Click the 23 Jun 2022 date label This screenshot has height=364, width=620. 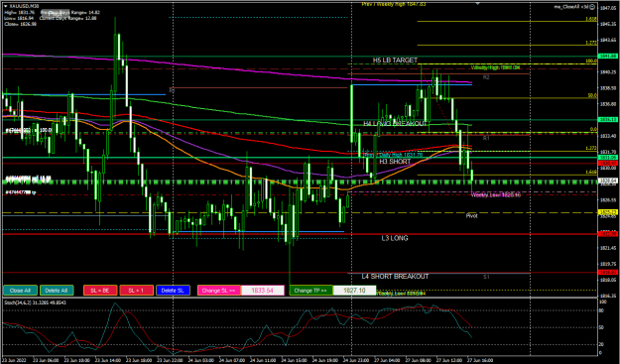[x=13, y=360]
